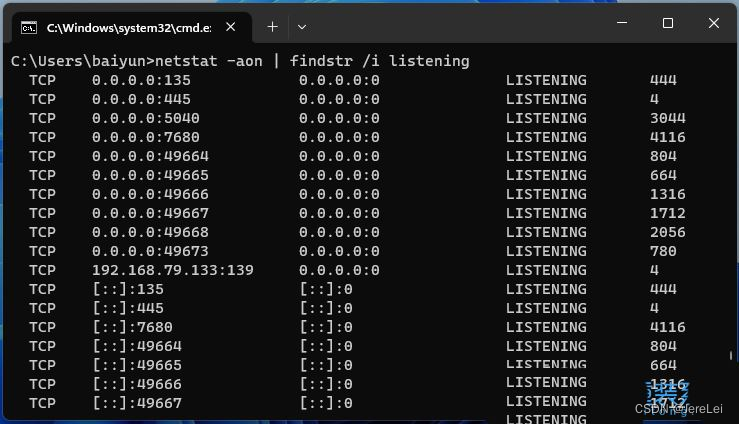Click the netstat -aon command text
This screenshot has height=424, width=739.
pos(209,61)
